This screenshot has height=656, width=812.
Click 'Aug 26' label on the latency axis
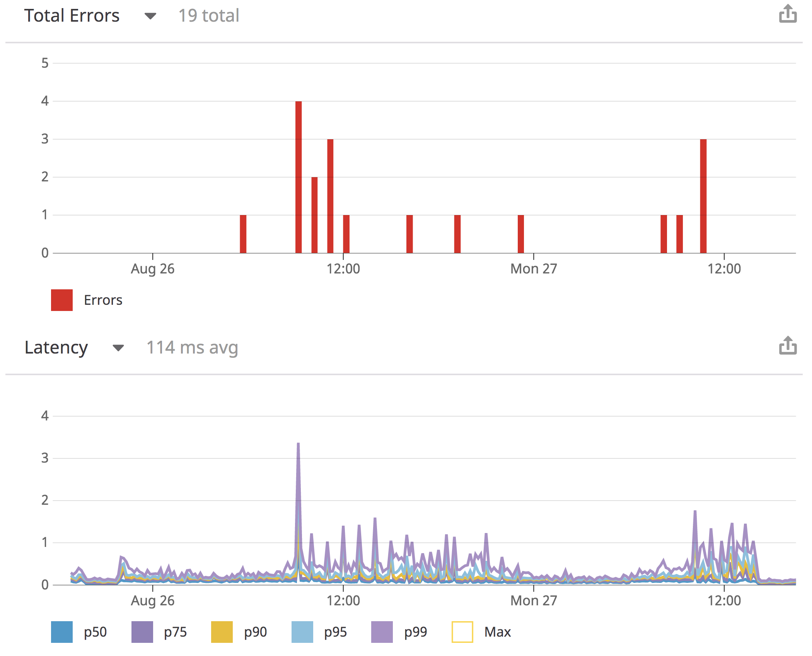[x=153, y=601]
